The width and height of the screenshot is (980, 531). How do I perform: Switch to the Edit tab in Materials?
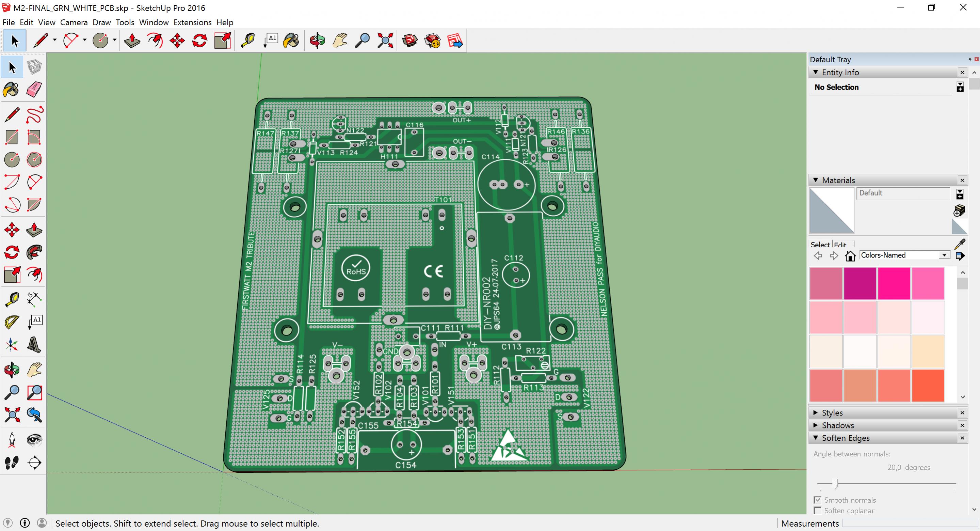840,245
